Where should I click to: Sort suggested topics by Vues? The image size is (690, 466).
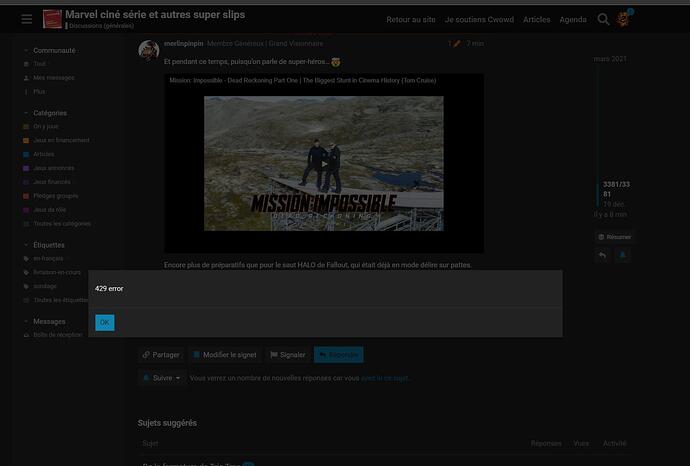coord(581,444)
